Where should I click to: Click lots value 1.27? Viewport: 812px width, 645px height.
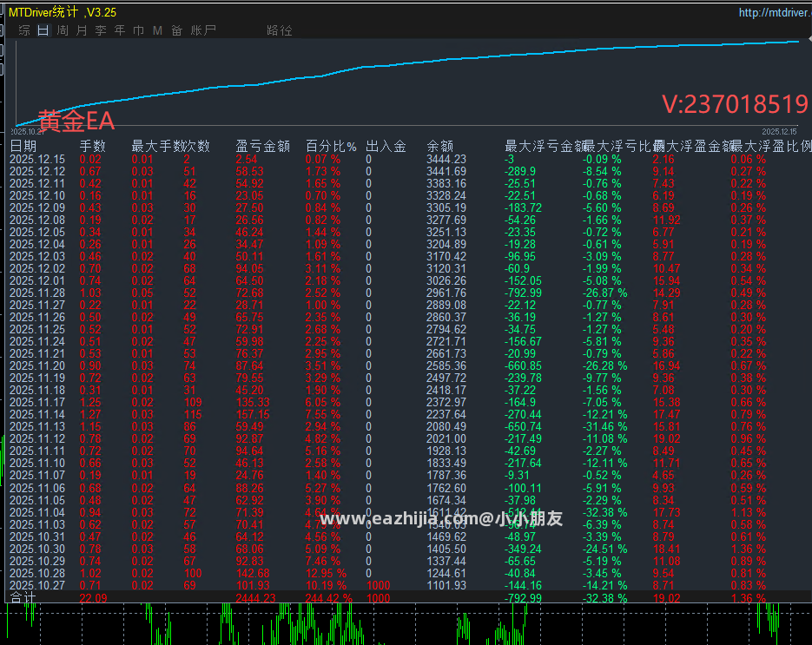pyautogui.click(x=90, y=415)
